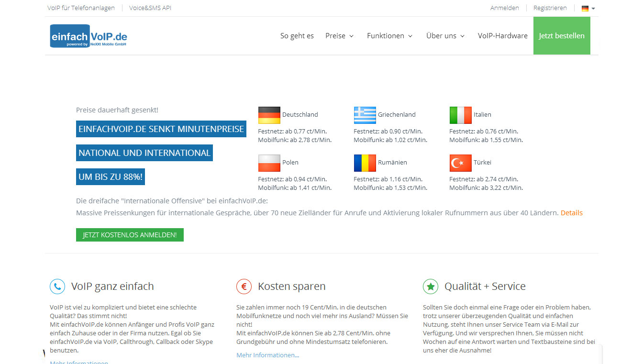Screen dimensions: 643x364
Task: Click the Qualität + Service heading
Action: point(485,287)
